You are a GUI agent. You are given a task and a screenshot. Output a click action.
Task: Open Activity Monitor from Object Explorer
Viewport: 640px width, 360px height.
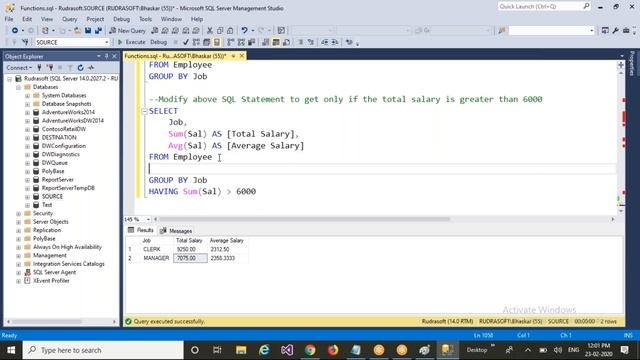(x=91, y=68)
